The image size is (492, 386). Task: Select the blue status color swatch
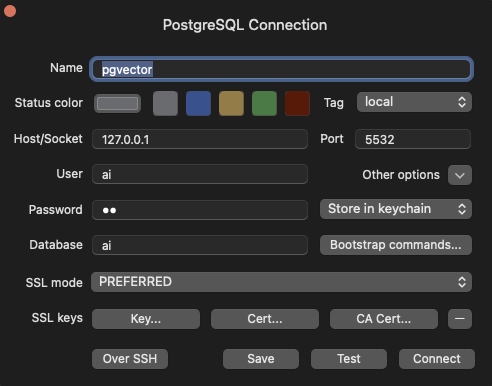(198, 103)
